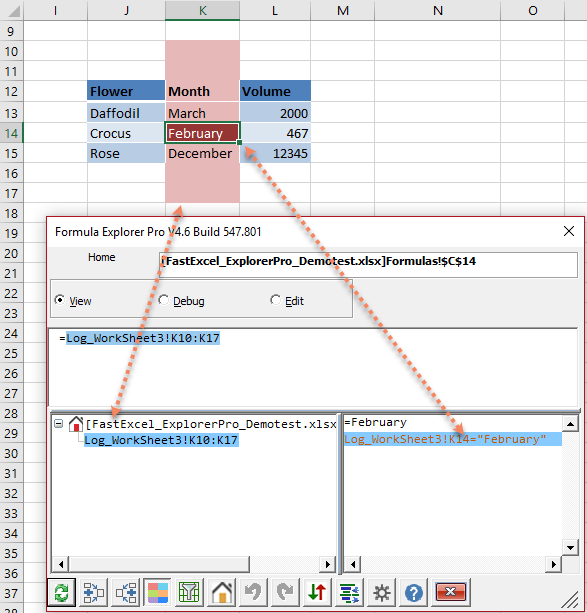Click the right pane scroll up arrow
Image resolution: width=587 pixels, height=613 pixels.
point(570,424)
